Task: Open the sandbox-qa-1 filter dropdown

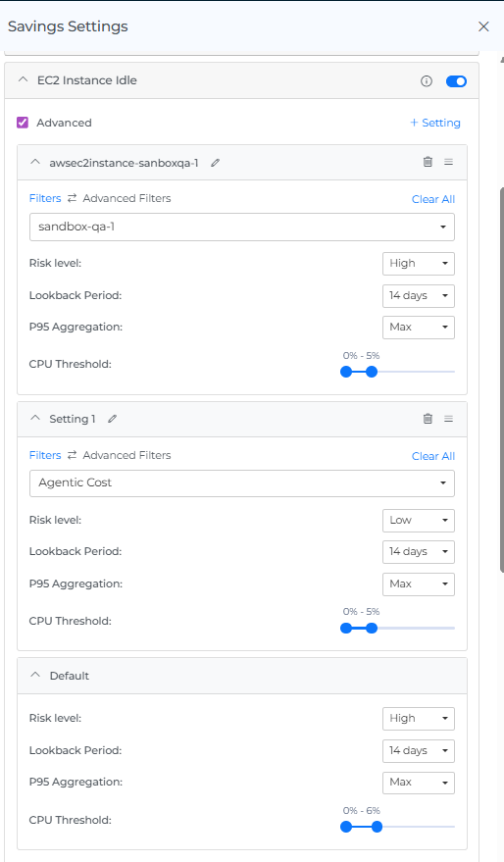Action: pyautogui.click(x=242, y=227)
